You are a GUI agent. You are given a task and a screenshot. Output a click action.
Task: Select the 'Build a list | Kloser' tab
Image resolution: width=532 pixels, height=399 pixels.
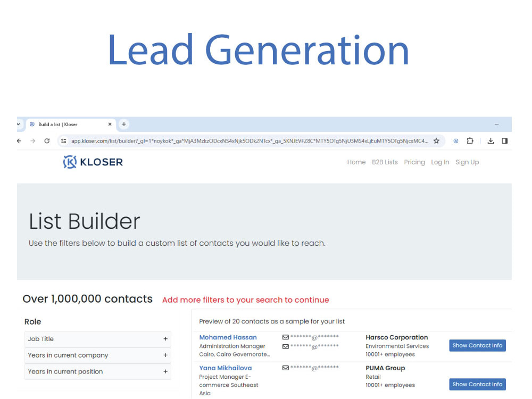pyautogui.click(x=71, y=124)
